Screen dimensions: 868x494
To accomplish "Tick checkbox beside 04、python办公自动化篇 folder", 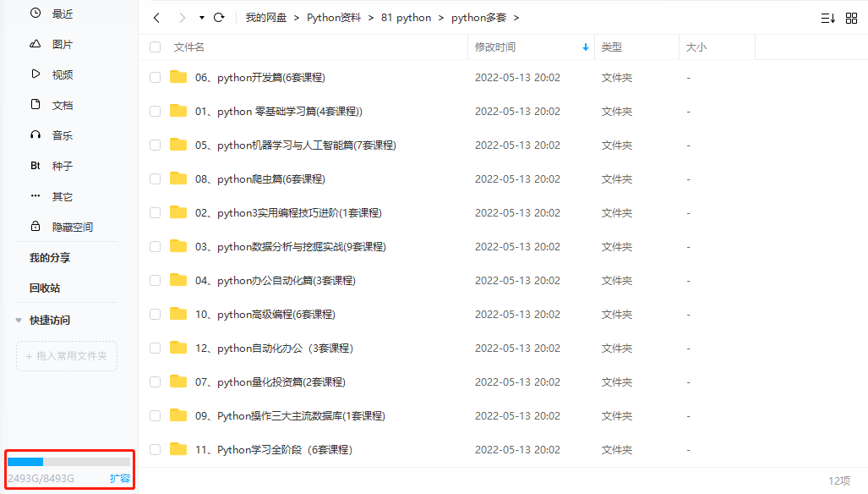I will click(x=155, y=280).
